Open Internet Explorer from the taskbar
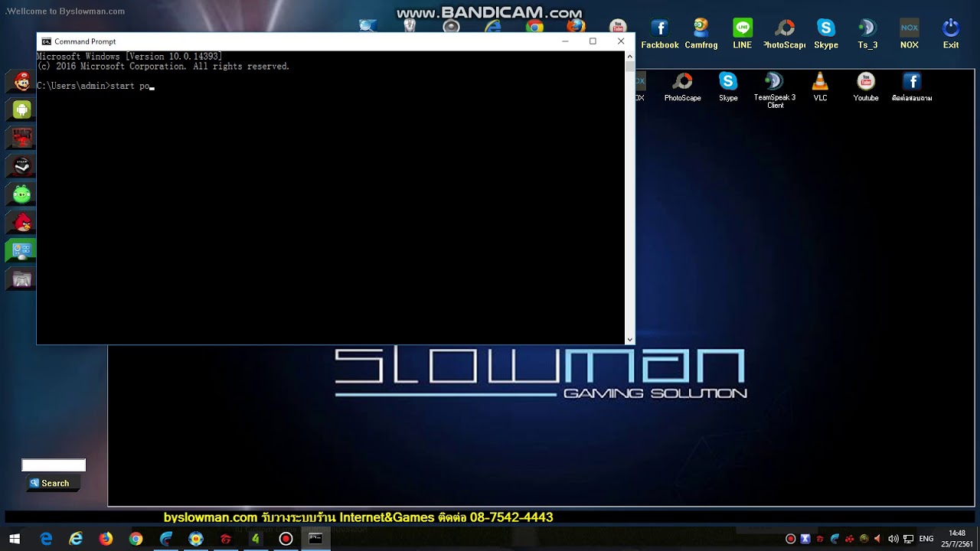Viewport: 980px width, 551px height. coord(76,539)
